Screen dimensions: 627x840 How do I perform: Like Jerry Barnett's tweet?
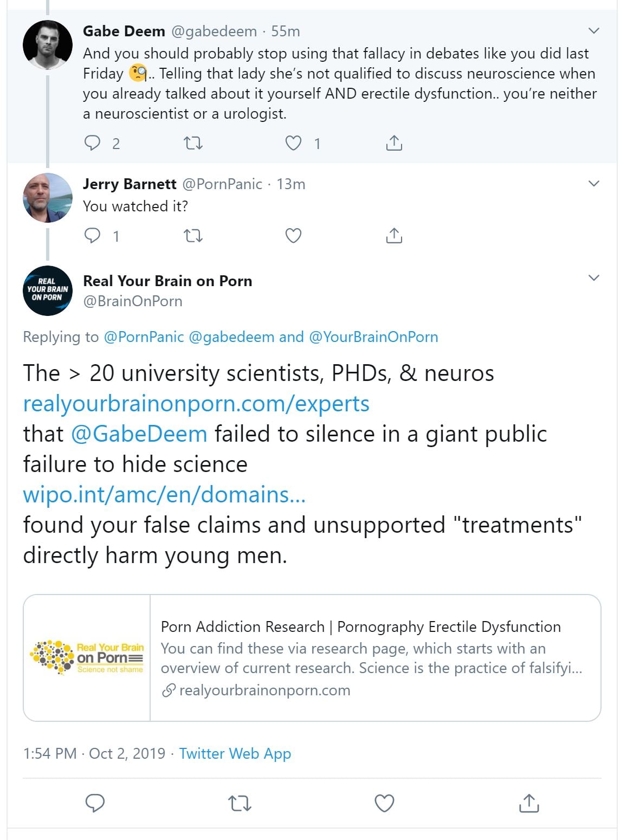click(x=293, y=236)
